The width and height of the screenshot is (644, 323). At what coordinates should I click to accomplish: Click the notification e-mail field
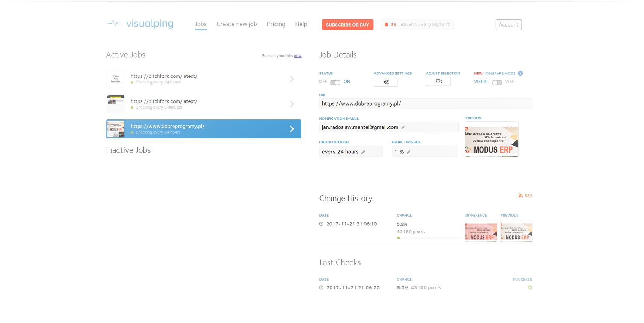pyautogui.click(x=389, y=127)
